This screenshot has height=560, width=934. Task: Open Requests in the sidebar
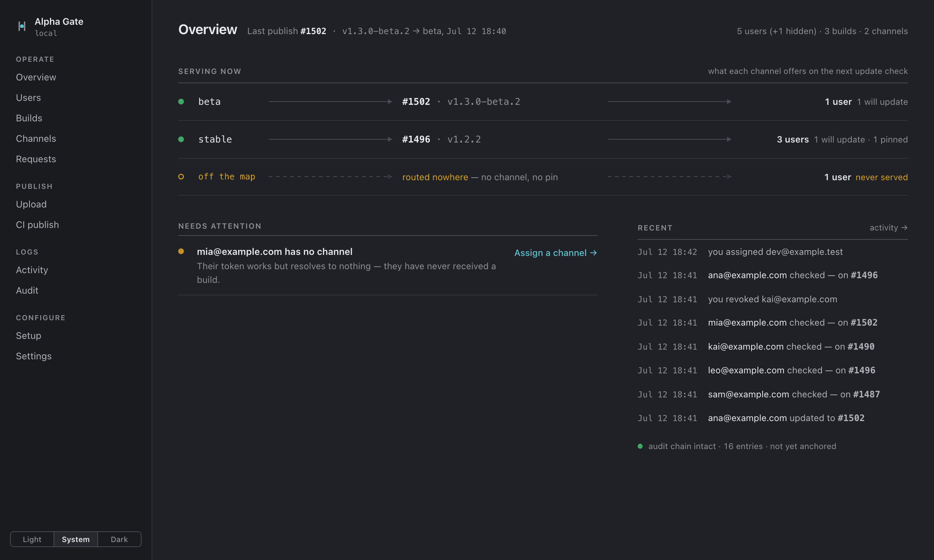pyautogui.click(x=36, y=159)
